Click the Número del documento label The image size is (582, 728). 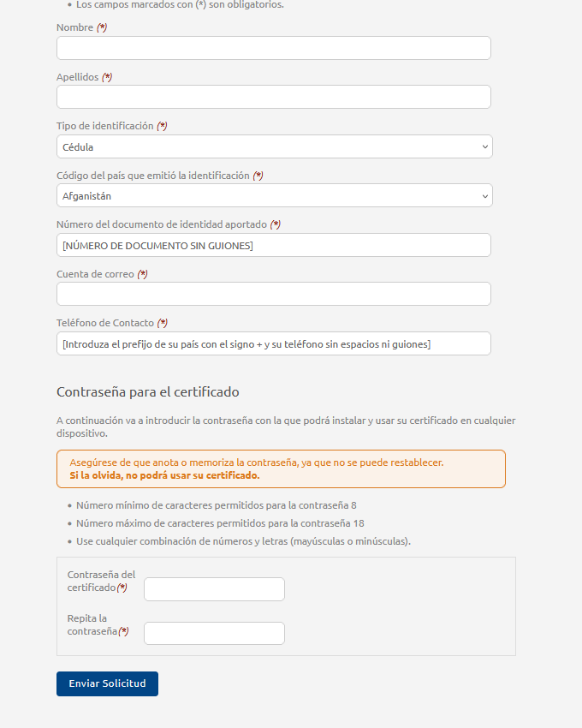pyautogui.click(x=162, y=224)
